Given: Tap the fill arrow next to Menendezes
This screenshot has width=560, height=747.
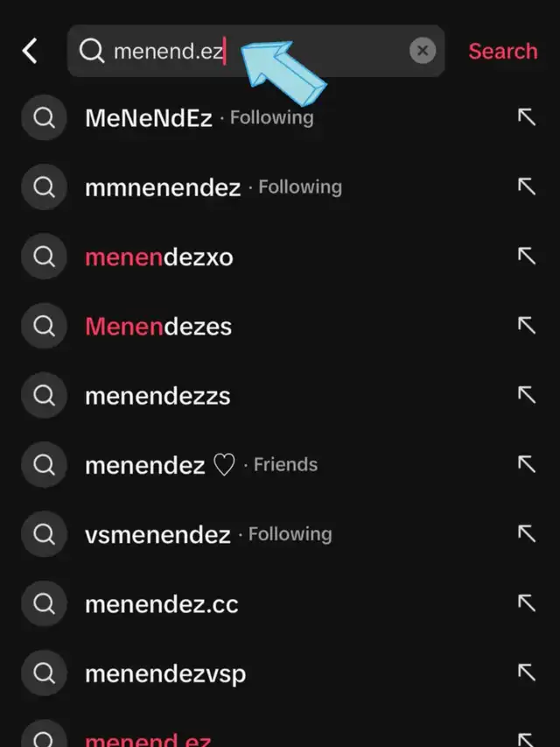Looking at the screenshot, I should pos(527,326).
